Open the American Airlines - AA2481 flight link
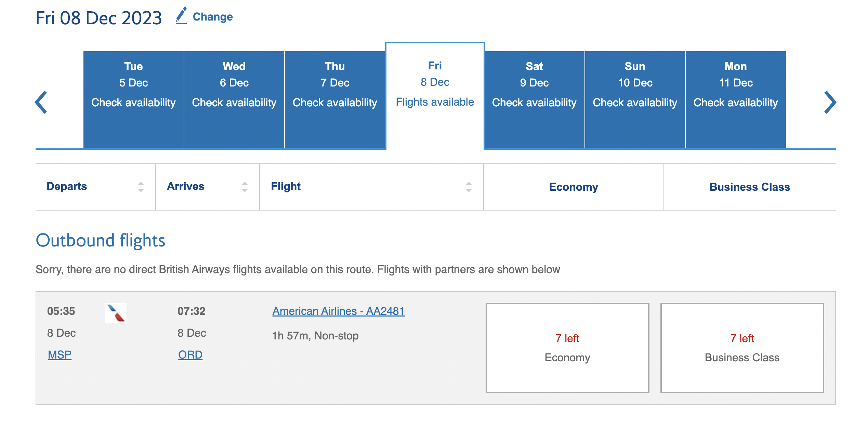The width and height of the screenshot is (868, 430). (338, 311)
